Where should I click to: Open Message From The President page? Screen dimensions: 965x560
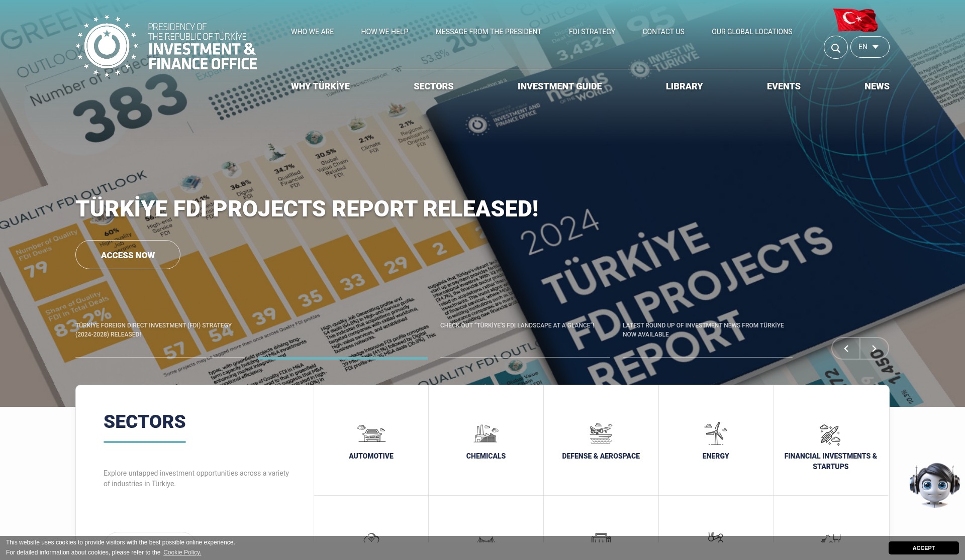[x=488, y=32]
